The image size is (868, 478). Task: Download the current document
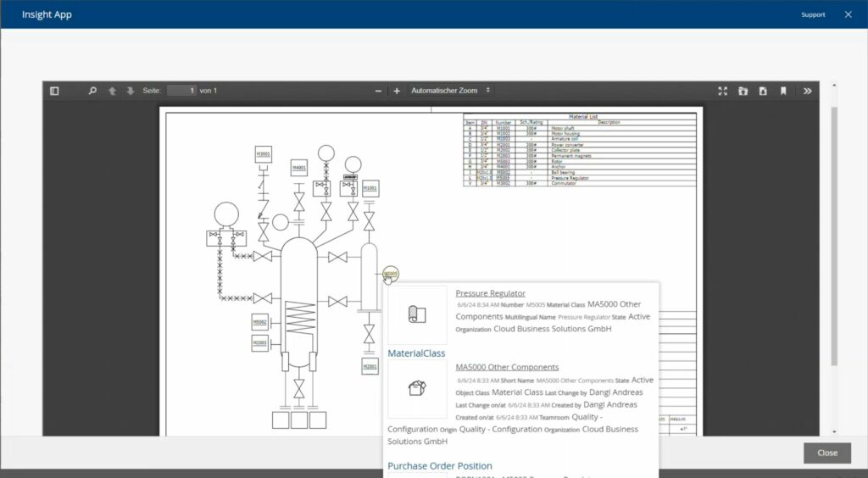click(x=763, y=91)
